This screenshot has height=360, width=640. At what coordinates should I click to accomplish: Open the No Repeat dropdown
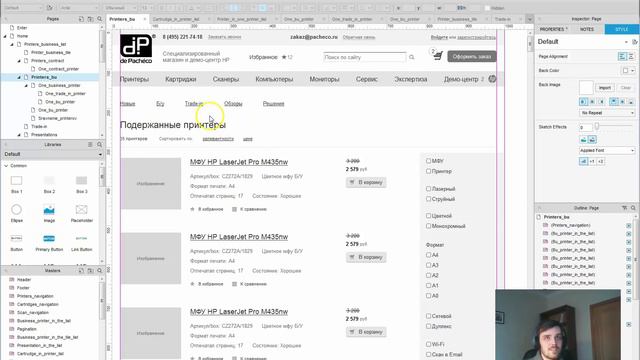point(607,113)
